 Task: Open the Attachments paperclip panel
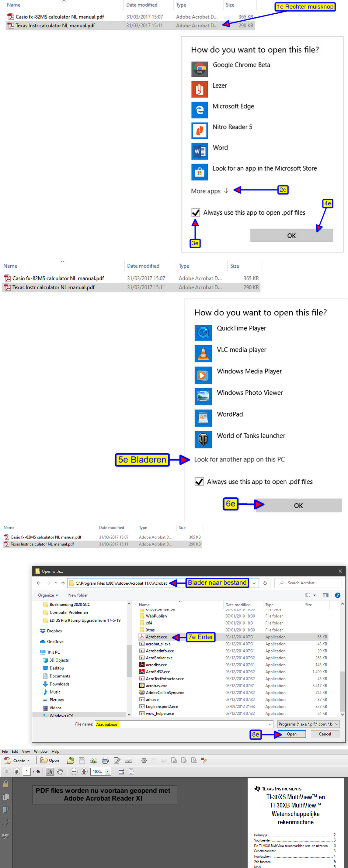point(6,823)
